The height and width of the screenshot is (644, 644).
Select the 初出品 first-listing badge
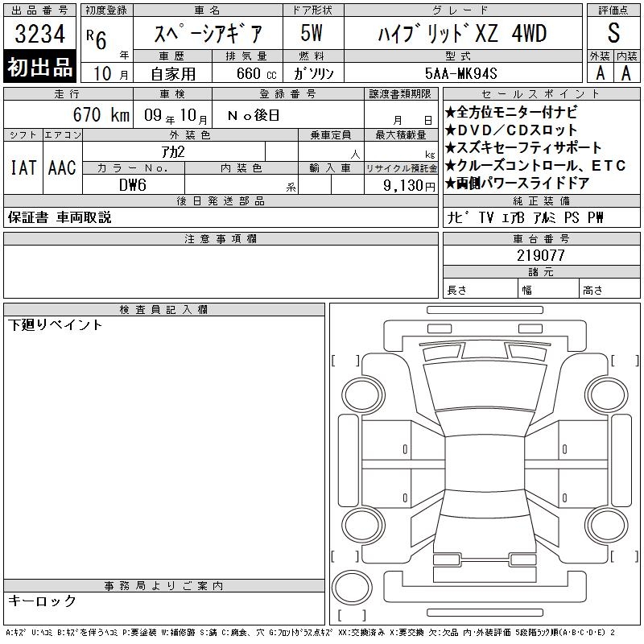(39, 67)
